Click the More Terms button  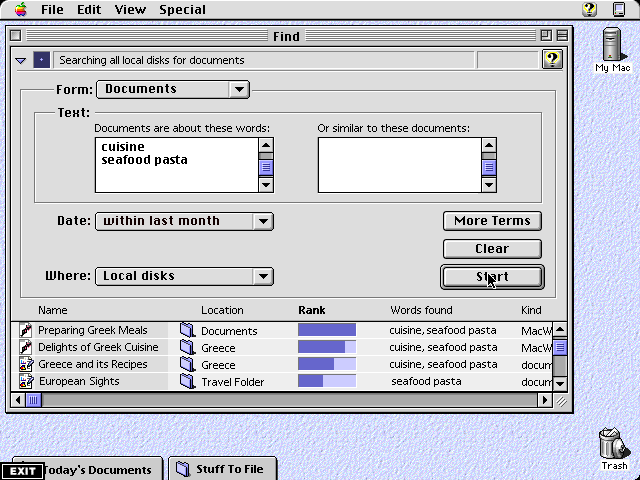492,221
